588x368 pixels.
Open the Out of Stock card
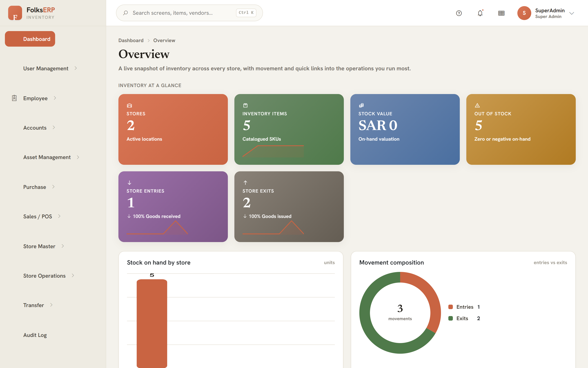coord(521,129)
